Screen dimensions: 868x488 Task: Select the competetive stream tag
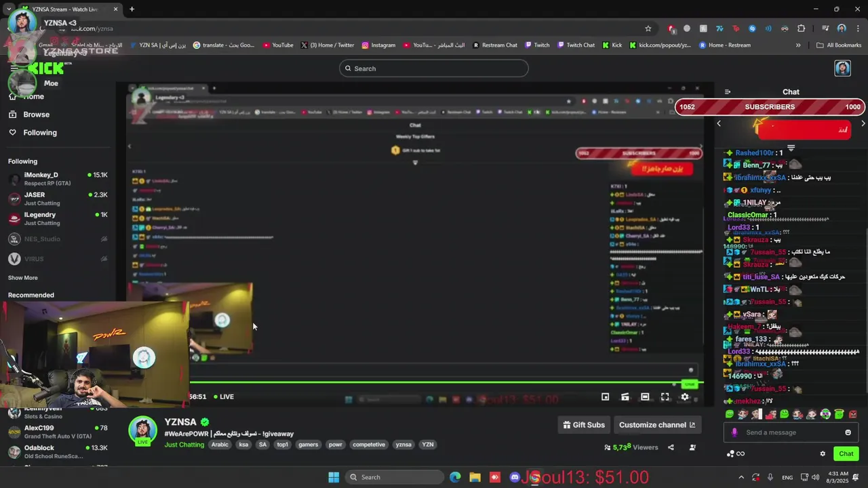pos(369,445)
